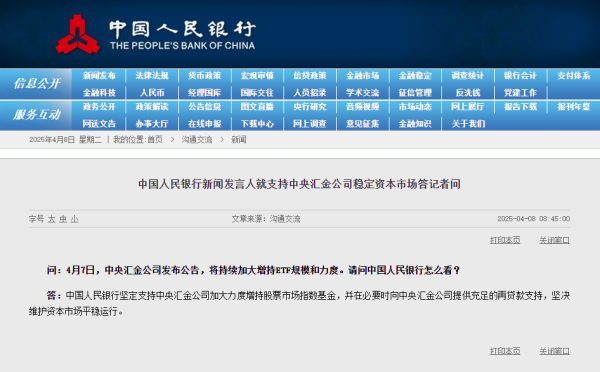
Task: Open the 央行研究 link
Action: click(x=310, y=107)
